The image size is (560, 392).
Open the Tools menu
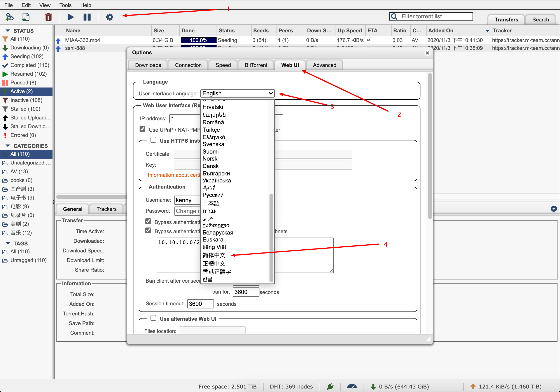point(65,5)
